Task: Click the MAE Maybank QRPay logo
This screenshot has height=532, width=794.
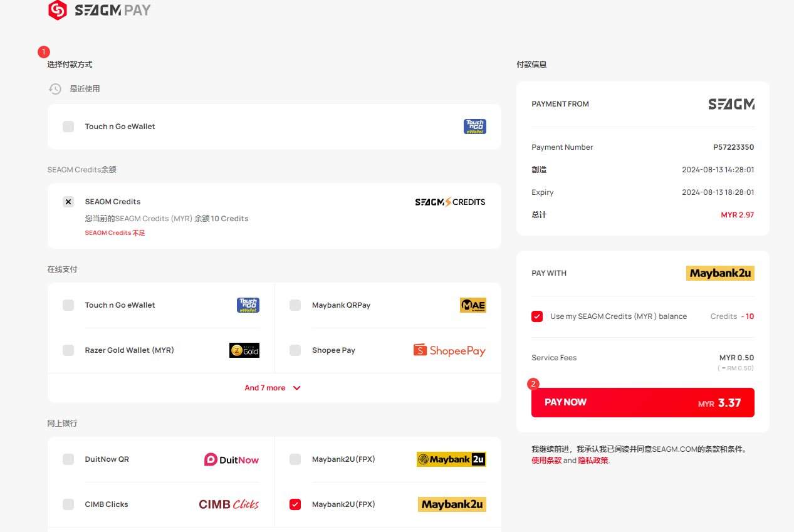Action: [x=473, y=305]
